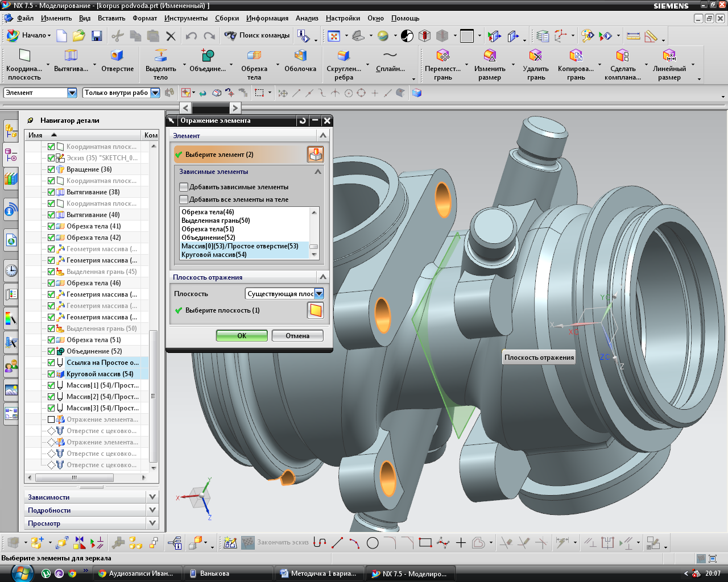Click OK in Отражение элемента dialog
This screenshot has width=728, height=582.
coord(242,336)
